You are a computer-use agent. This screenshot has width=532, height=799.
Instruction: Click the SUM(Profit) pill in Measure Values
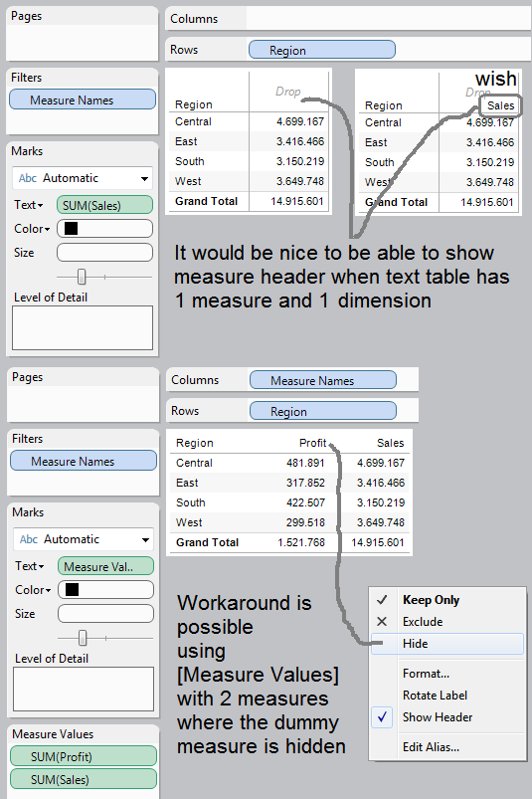click(84, 756)
